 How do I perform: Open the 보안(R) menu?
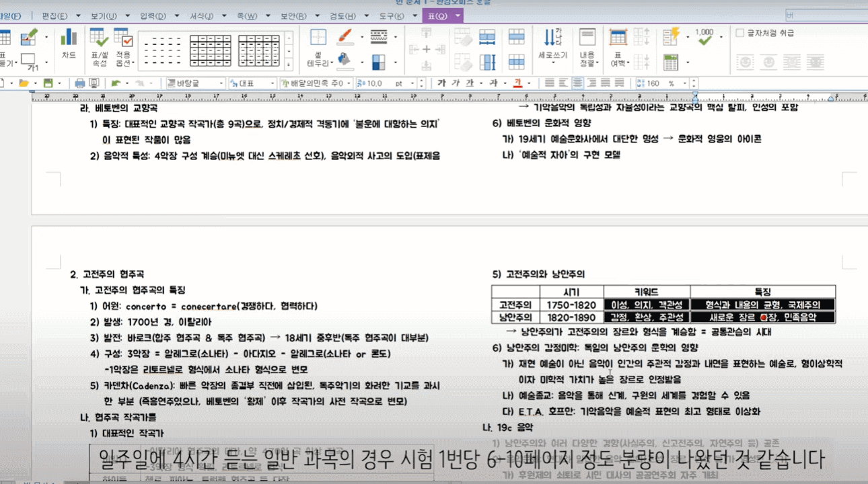(x=293, y=15)
